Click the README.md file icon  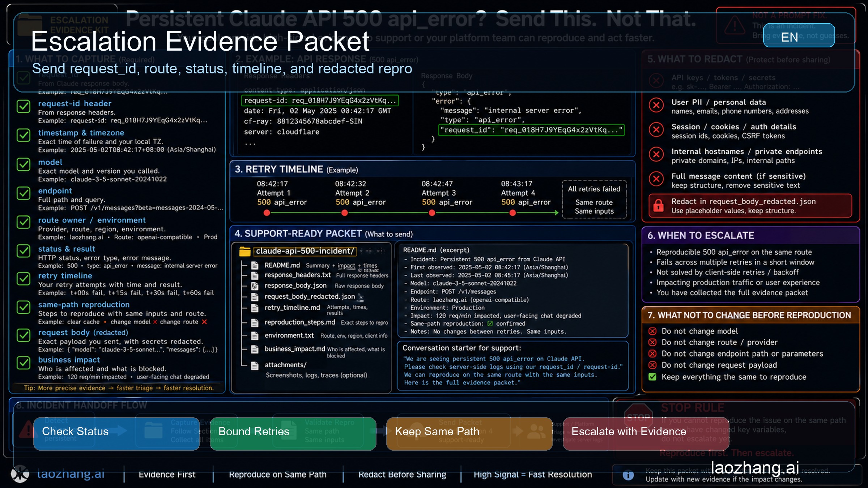click(255, 266)
